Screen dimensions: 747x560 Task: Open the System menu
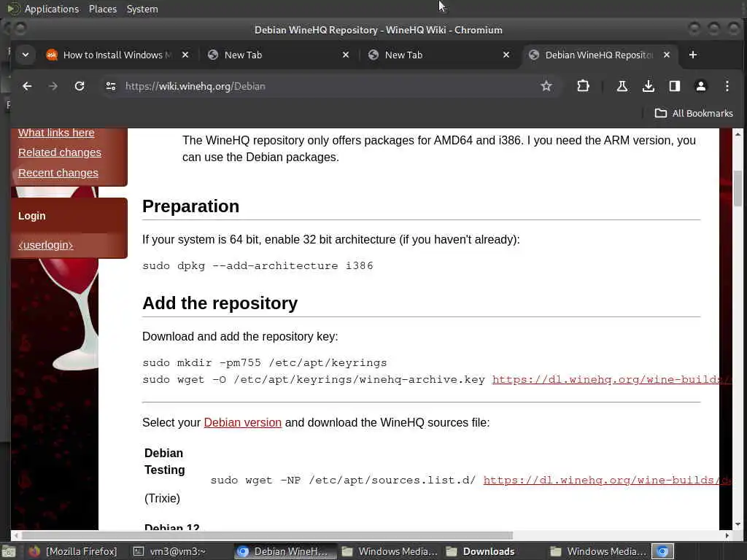(142, 9)
